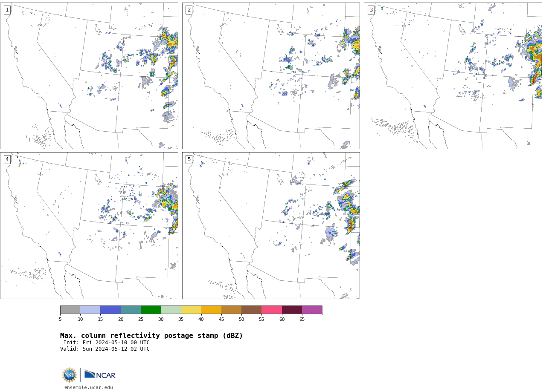Click the colorbar tick label 65
Image resolution: width=546 pixels, height=392 pixels.
click(x=302, y=319)
